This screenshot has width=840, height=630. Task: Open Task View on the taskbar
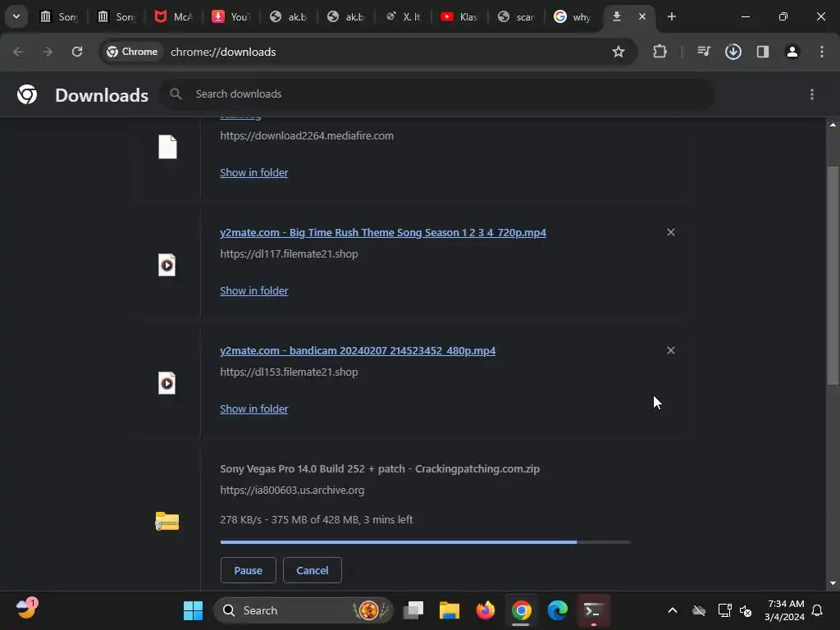[x=413, y=610]
